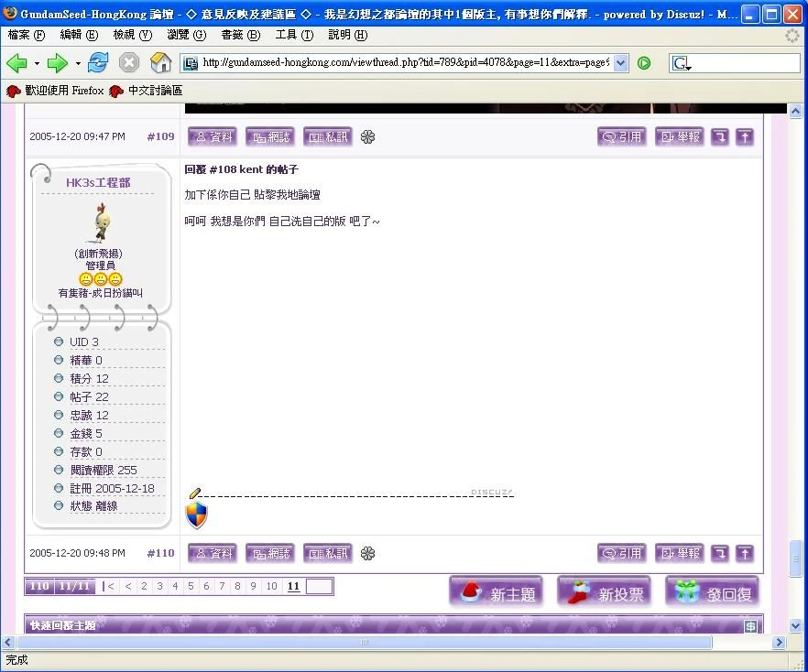Click 發回復 post reply button
Screen dimensions: 808x672
pyautogui.click(x=712, y=592)
